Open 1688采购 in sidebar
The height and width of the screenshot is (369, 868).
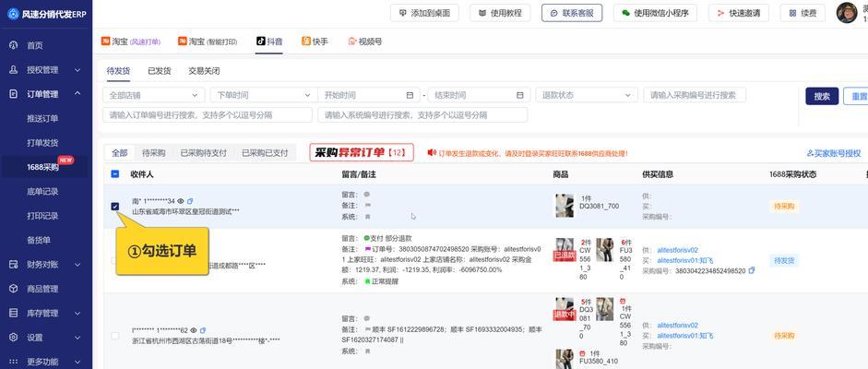(x=42, y=167)
